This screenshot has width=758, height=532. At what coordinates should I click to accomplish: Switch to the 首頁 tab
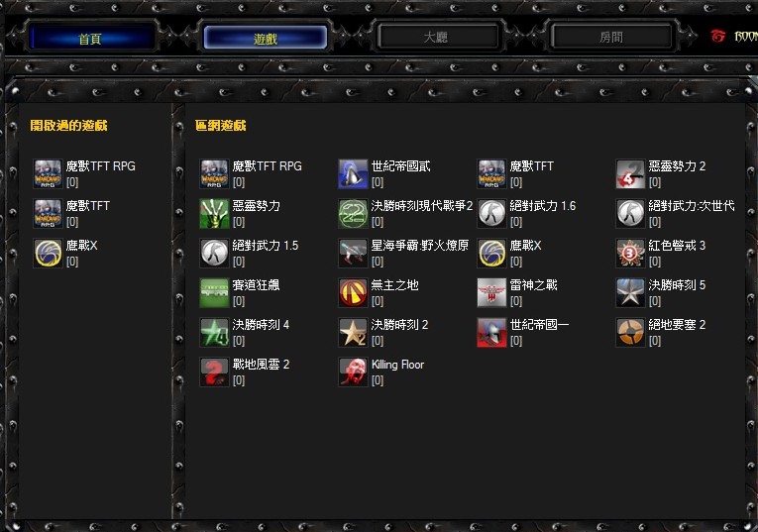91,39
